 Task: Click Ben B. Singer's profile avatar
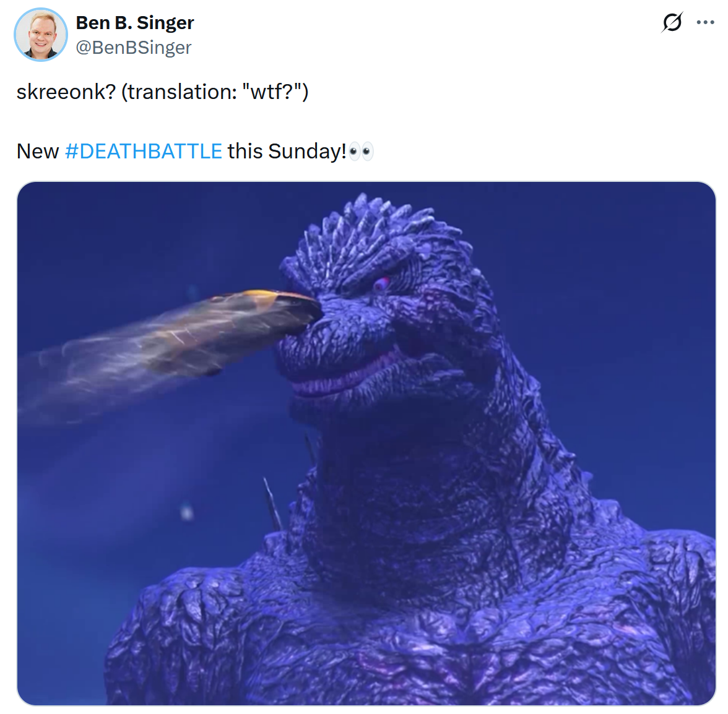tap(41, 34)
